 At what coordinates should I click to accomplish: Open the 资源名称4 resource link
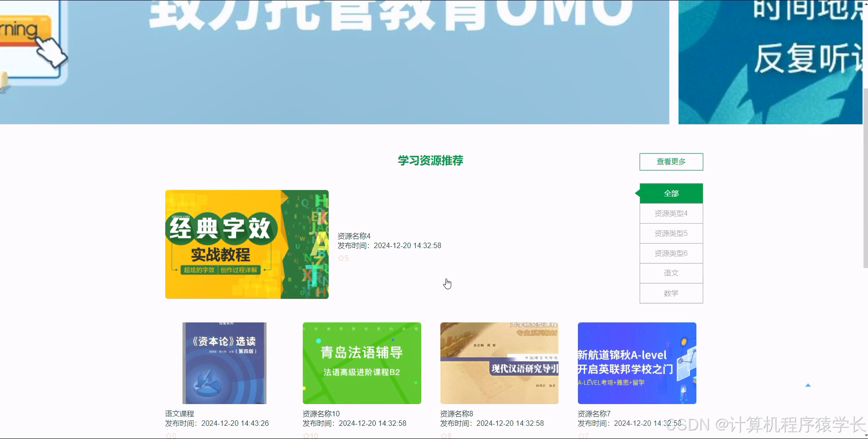[353, 236]
